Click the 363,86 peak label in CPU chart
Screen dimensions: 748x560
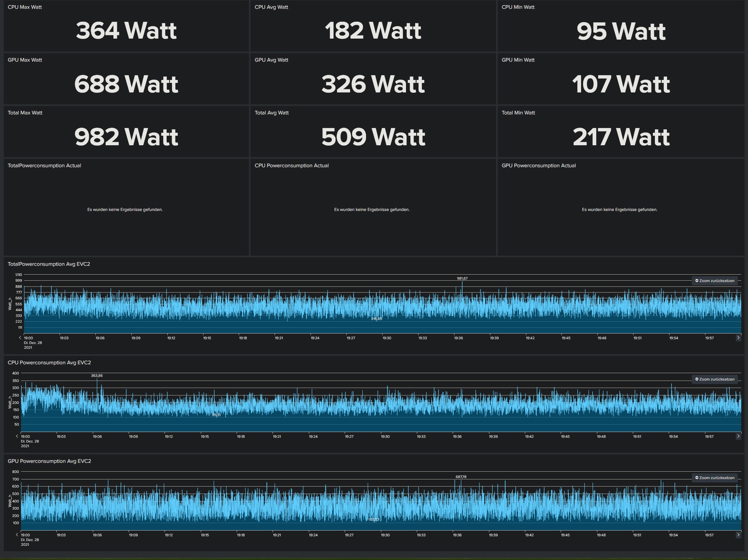coord(97,375)
